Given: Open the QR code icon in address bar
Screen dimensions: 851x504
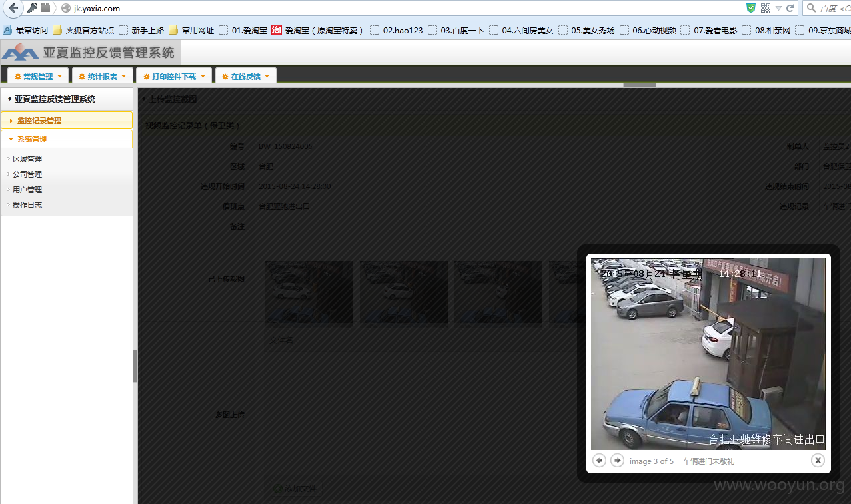Looking at the screenshot, I should pyautogui.click(x=765, y=8).
